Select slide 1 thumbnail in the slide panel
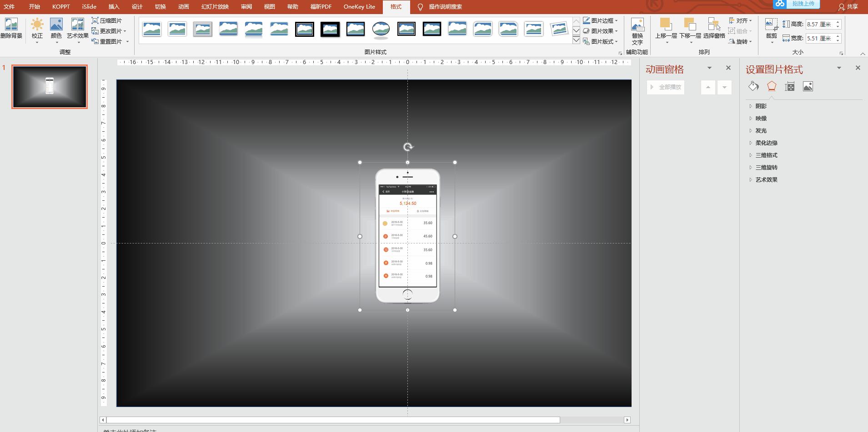The image size is (868, 432). point(50,86)
